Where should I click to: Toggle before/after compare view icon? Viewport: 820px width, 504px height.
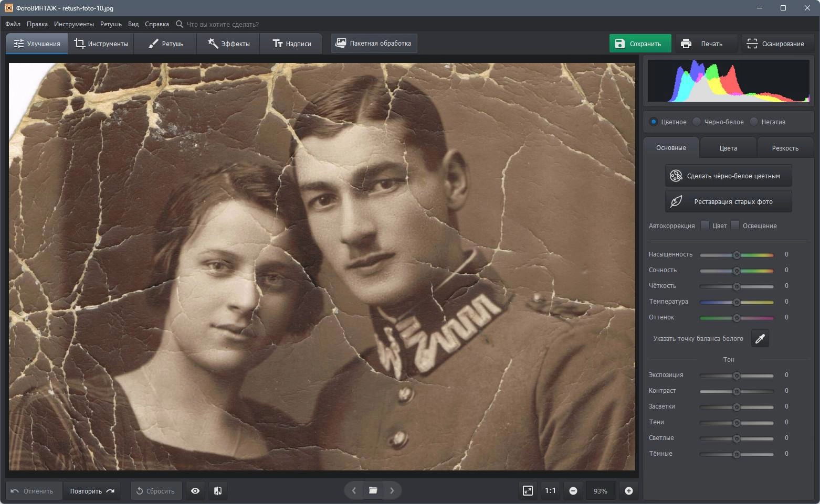tap(218, 491)
